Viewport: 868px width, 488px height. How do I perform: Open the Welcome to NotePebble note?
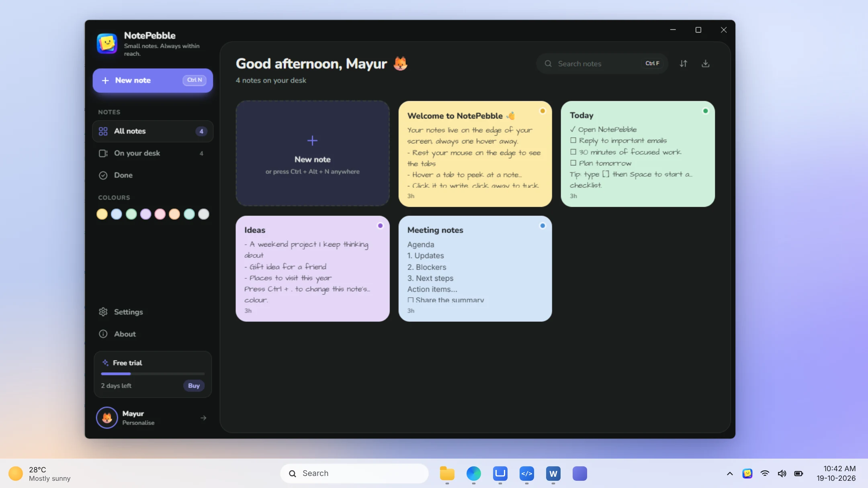[x=475, y=154]
